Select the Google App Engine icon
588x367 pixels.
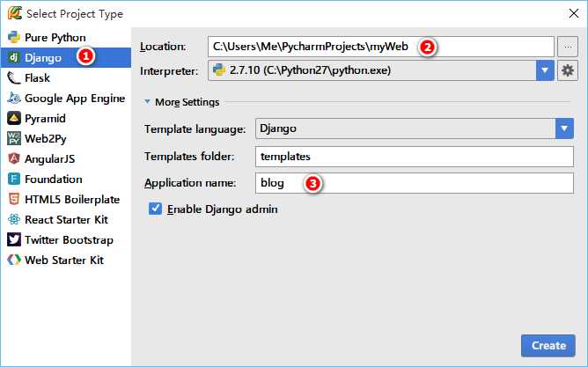tap(14, 98)
